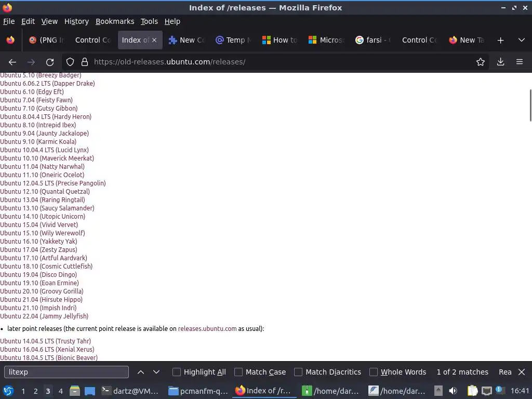Viewport: 532px width, 399px height.
Task: Click the removable media tray icon
Action: click(438, 391)
